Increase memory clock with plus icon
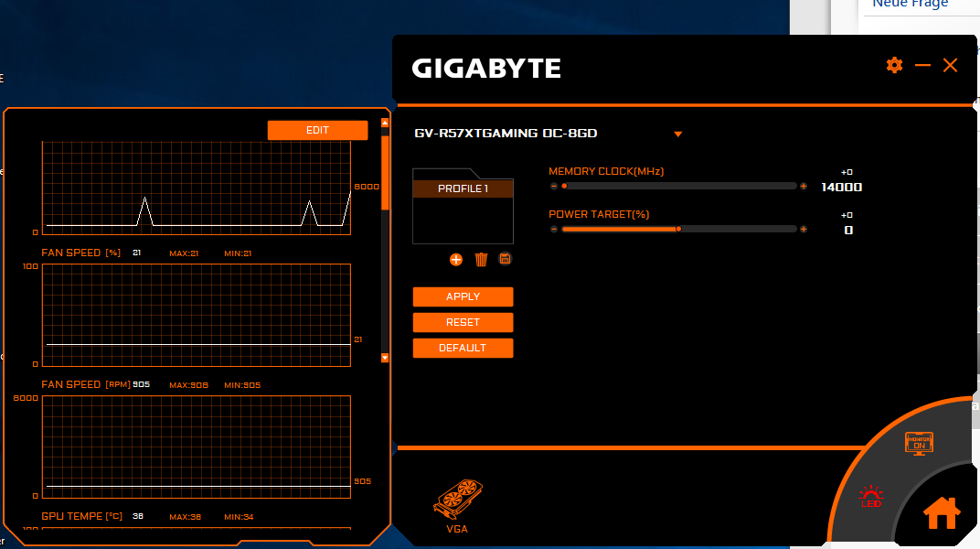The image size is (980, 549). 804,187
